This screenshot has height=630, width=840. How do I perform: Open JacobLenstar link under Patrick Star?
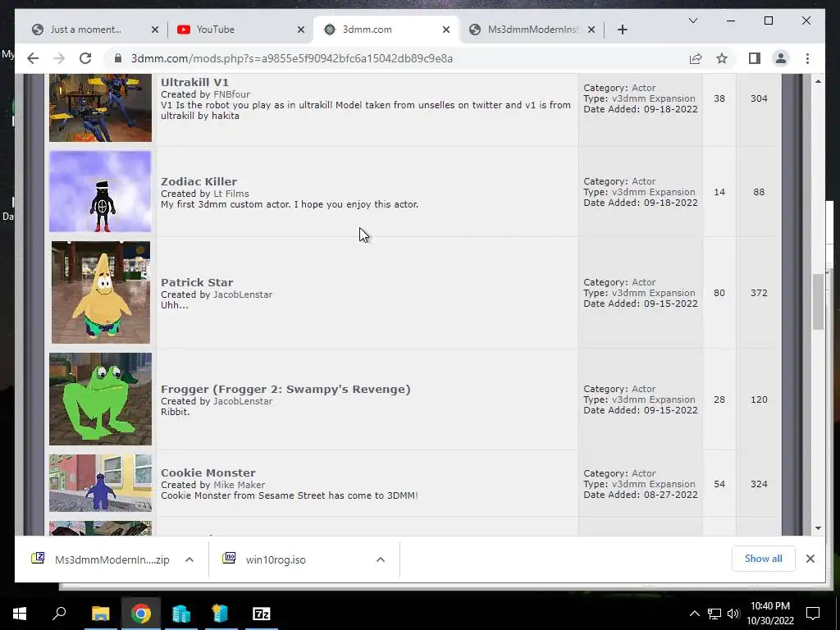pos(243,294)
